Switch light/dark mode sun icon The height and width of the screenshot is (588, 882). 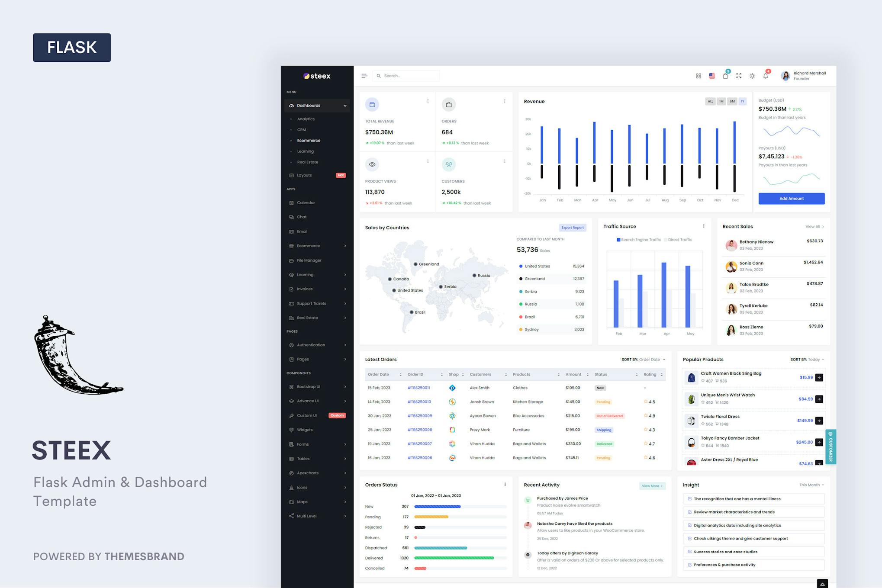coord(752,76)
